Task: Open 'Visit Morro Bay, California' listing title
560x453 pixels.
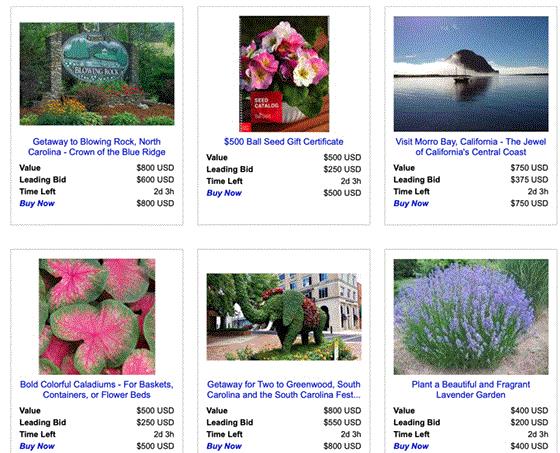Action: (471, 147)
